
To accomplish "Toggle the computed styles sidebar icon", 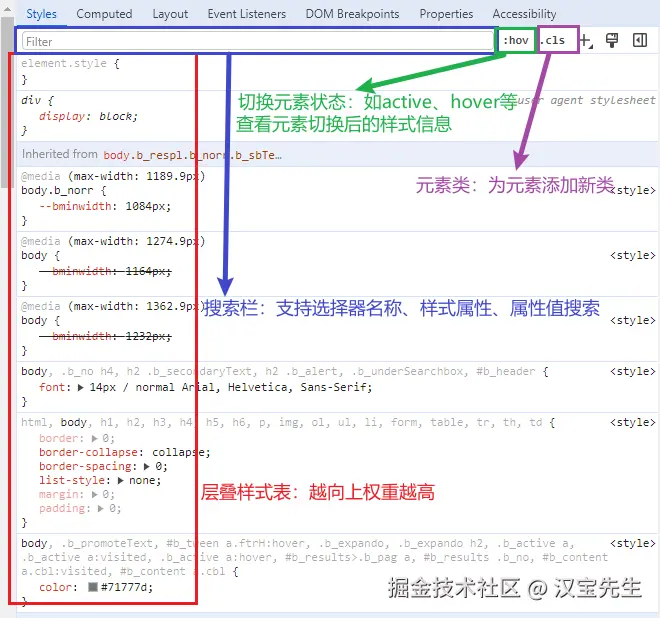I will [x=640, y=40].
